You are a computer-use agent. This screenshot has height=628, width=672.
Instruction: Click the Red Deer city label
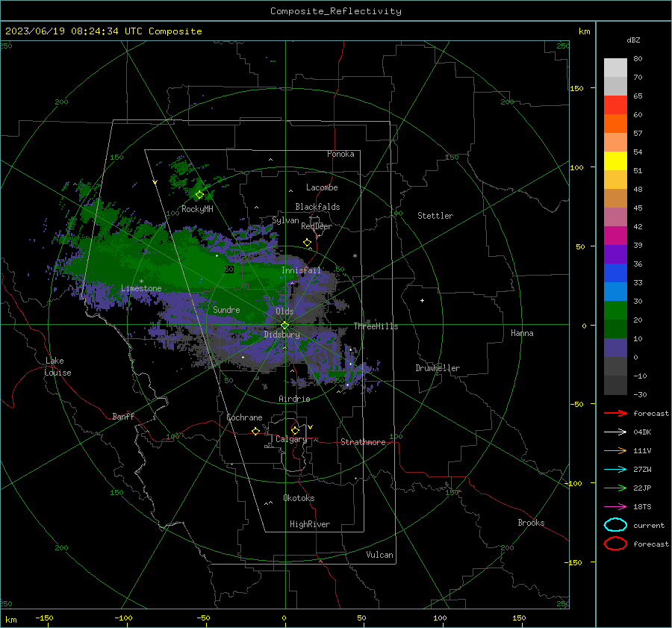(x=317, y=226)
